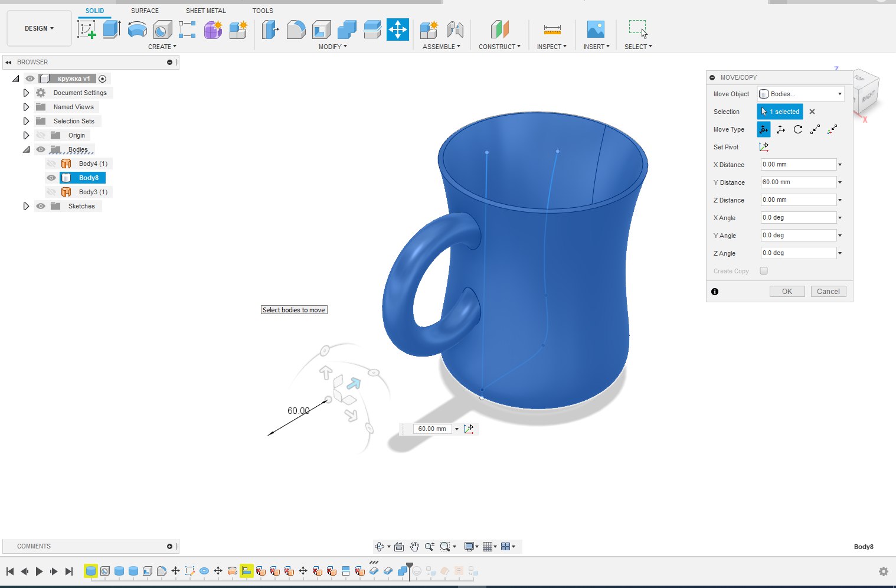
Task: Click the highlighted Move/Copy toolbar icon
Action: pyautogui.click(x=398, y=29)
